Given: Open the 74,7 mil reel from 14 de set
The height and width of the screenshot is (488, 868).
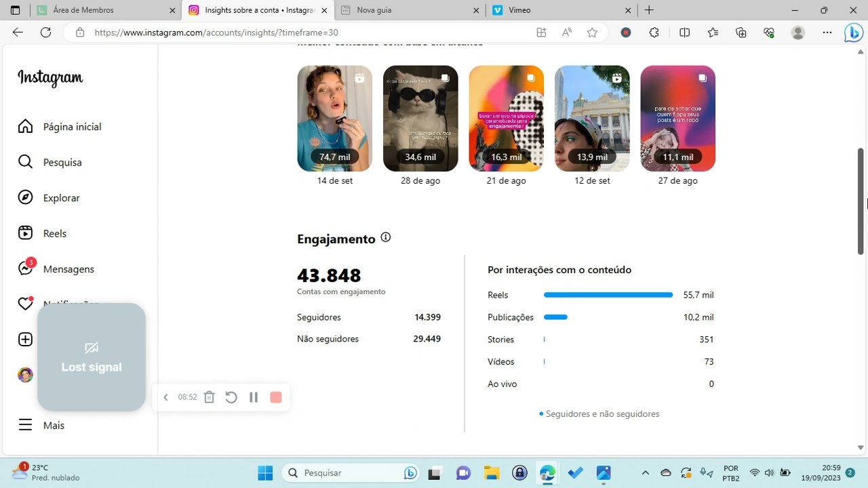Looking at the screenshot, I should tap(334, 119).
